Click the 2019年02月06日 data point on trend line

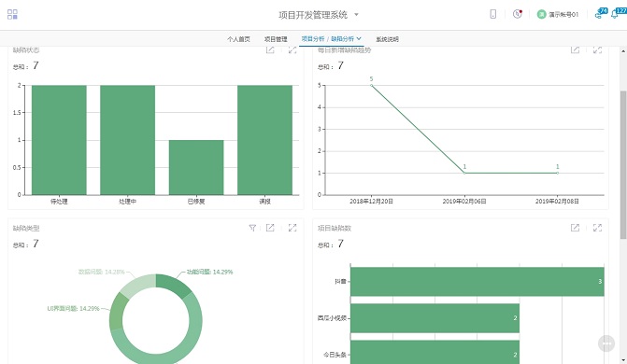coord(464,173)
